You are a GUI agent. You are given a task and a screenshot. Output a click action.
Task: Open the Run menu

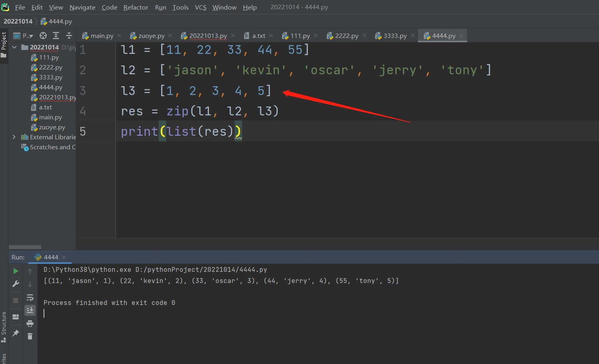pyautogui.click(x=161, y=7)
